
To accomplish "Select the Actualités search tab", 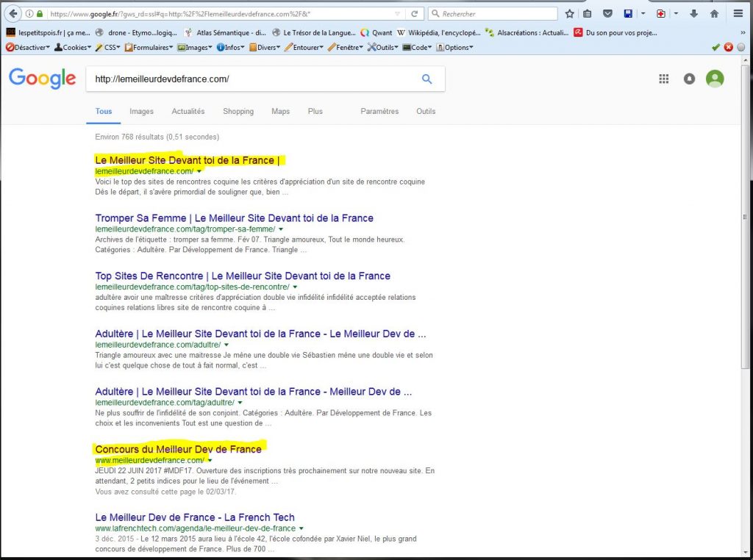I will pos(188,112).
